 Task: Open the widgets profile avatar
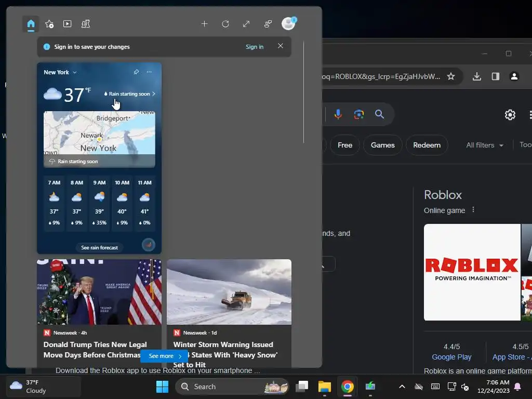point(289,24)
